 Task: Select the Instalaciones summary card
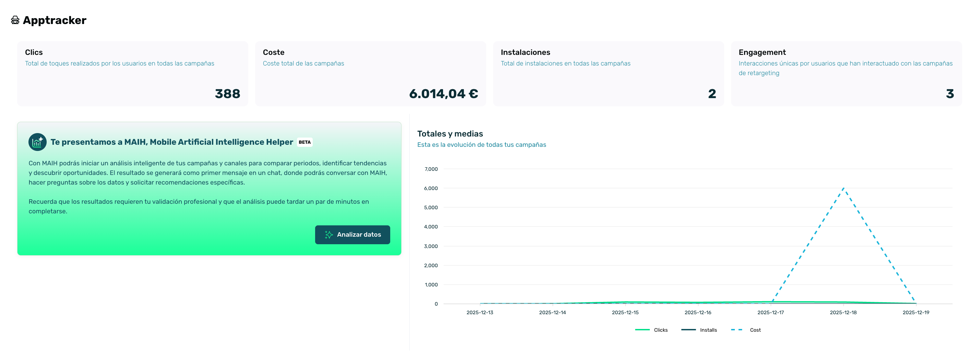(x=608, y=73)
